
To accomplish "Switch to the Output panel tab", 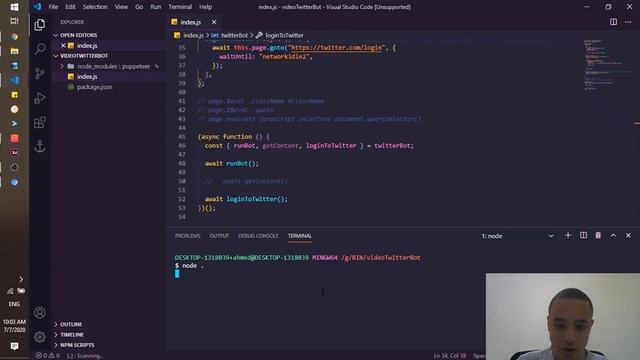I will (x=219, y=236).
